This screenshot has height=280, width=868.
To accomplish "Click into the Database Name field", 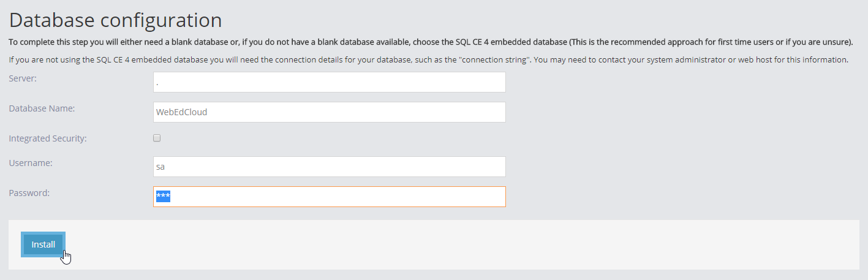I will tap(329, 112).
